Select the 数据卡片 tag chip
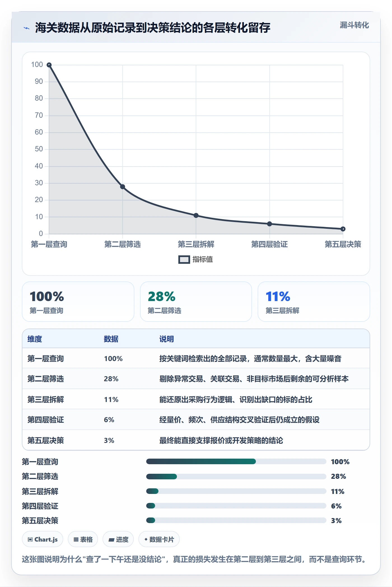Screen dimensions: 392x587 tap(159, 539)
